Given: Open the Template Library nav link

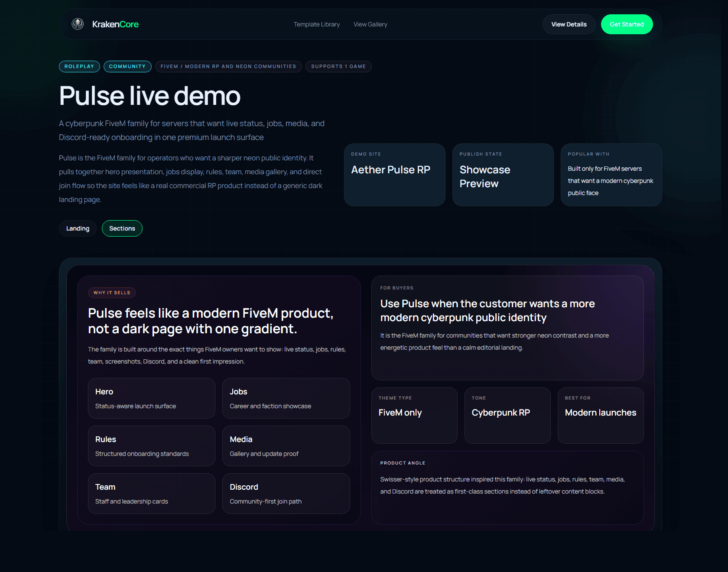Looking at the screenshot, I should pos(317,24).
